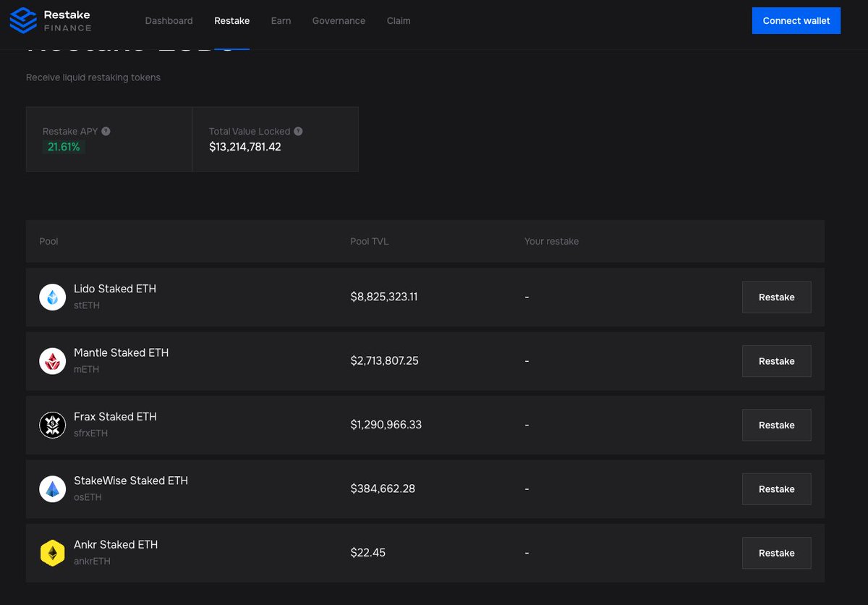868x605 pixels.
Task: Click the 21.61% APY value
Action: [64, 147]
